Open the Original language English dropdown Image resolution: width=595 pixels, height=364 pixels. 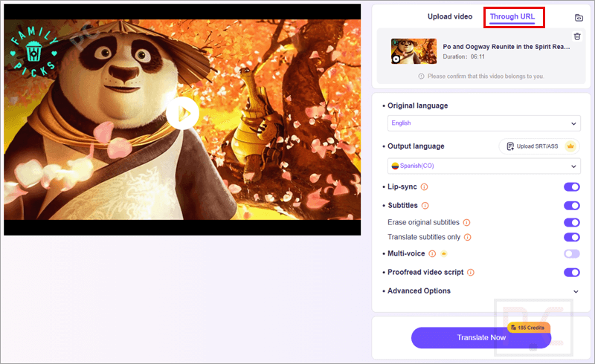click(x=484, y=123)
